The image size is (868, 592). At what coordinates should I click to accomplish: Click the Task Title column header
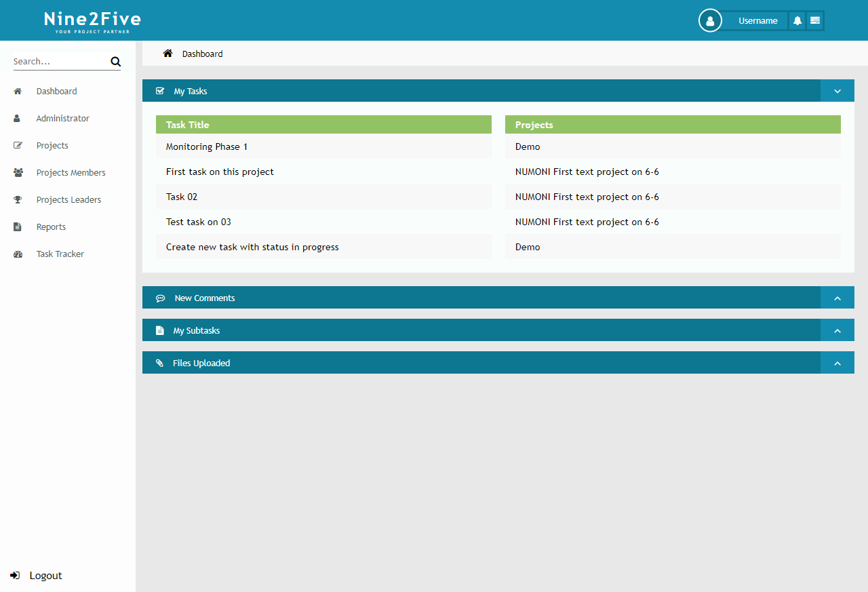(323, 125)
